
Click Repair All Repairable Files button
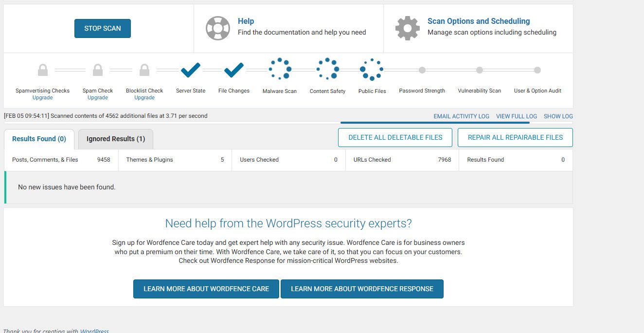(x=515, y=137)
